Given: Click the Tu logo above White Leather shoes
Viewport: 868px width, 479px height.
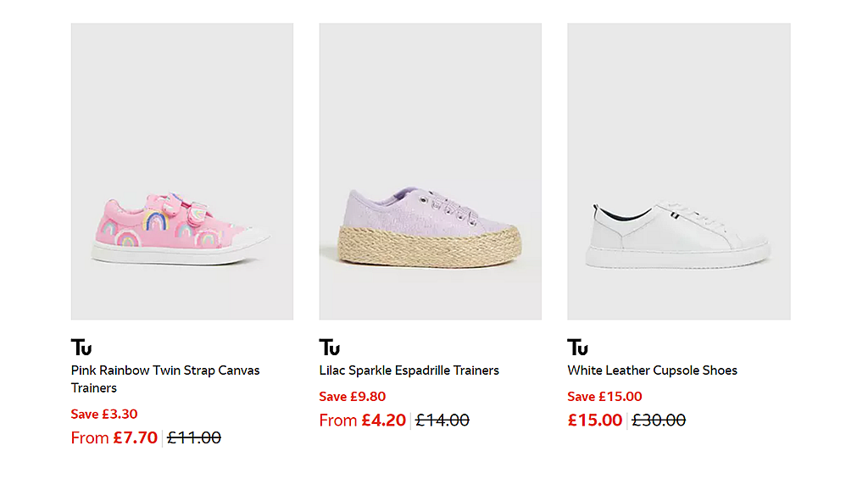Looking at the screenshot, I should click(578, 348).
